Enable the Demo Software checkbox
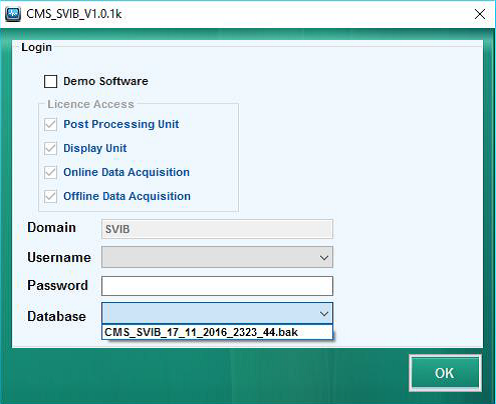Screen dimensions: 496x404 coord(50,81)
